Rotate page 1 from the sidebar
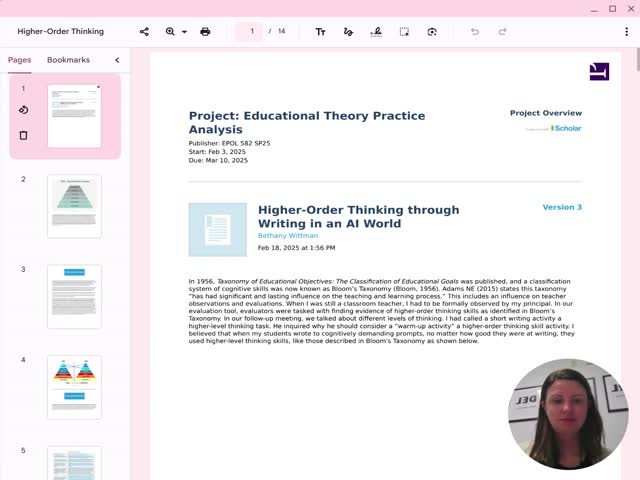The width and height of the screenshot is (640, 480). point(24,110)
